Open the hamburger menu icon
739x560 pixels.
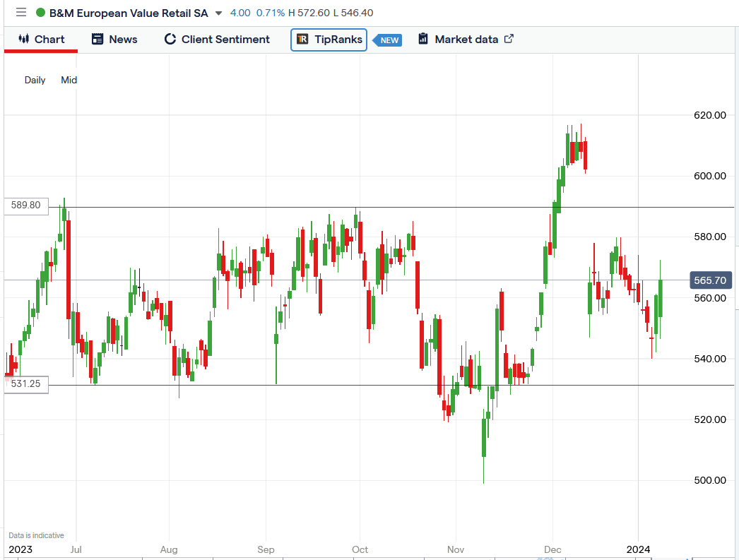pyautogui.click(x=21, y=12)
